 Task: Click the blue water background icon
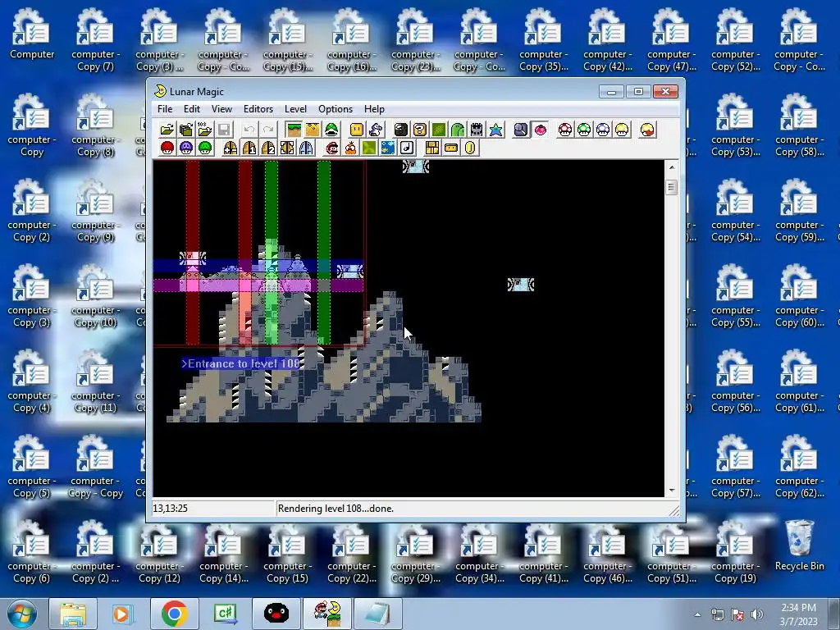pyautogui.click(x=388, y=148)
